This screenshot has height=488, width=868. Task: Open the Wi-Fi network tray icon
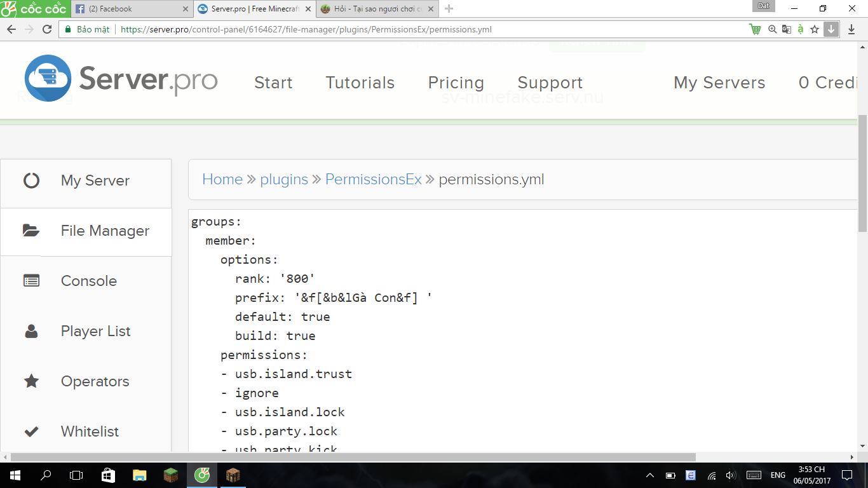click(x=712, y=475)
